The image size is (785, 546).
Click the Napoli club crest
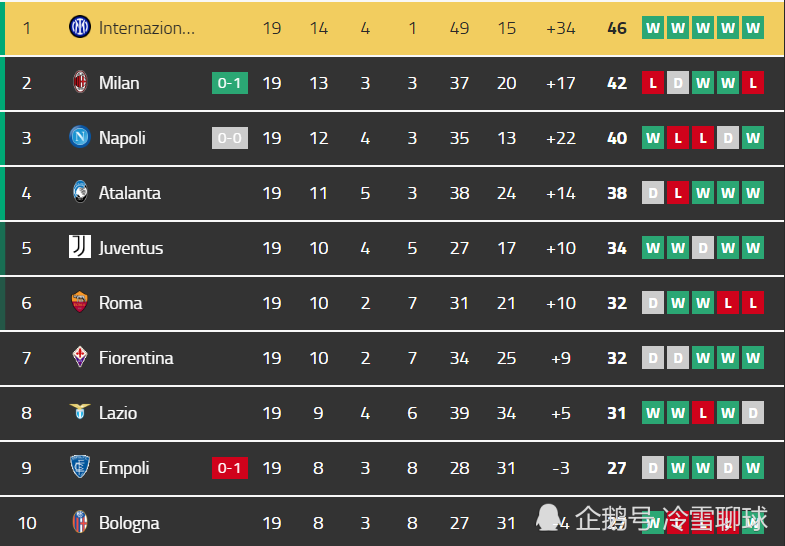pyautogui.click(x=80, y=137)
